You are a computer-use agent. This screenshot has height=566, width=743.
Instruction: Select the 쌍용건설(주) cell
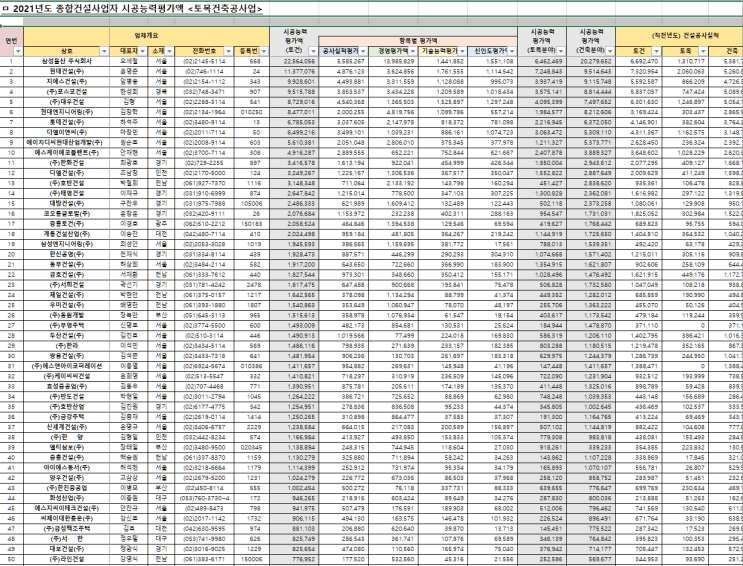[66, 356]
